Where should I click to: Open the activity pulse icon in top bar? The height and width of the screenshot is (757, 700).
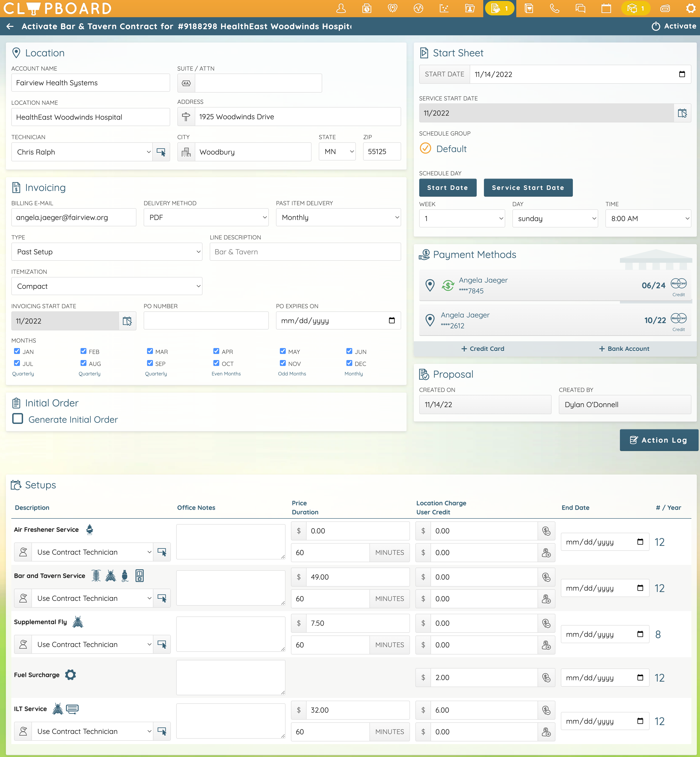tap(418, 8)
